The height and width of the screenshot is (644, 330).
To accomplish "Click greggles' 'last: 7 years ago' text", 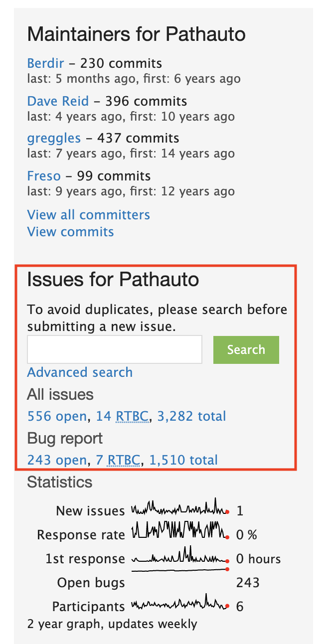I will (75, 154).
